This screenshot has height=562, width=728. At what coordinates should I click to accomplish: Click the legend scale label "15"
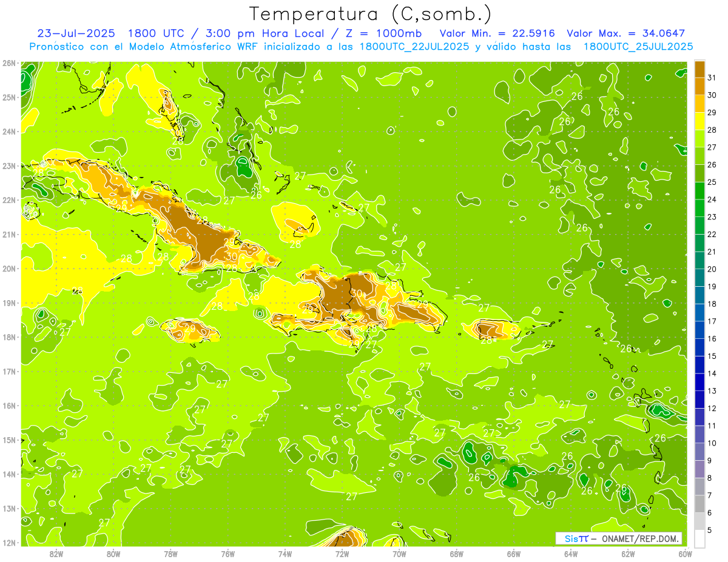click(712, 356)
